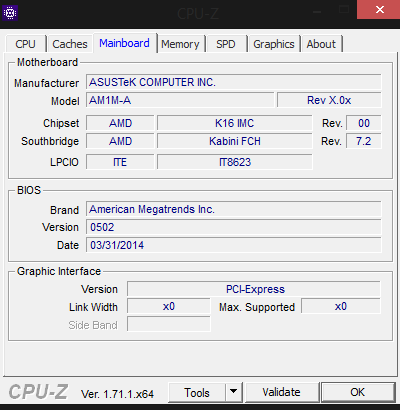400x410 pixels.
Task: Click the LPCIO IT8623 field
Action: point(235,162)
